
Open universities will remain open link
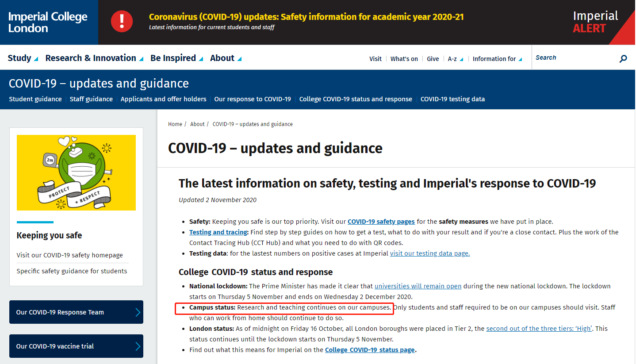click(x=418, y=286)
